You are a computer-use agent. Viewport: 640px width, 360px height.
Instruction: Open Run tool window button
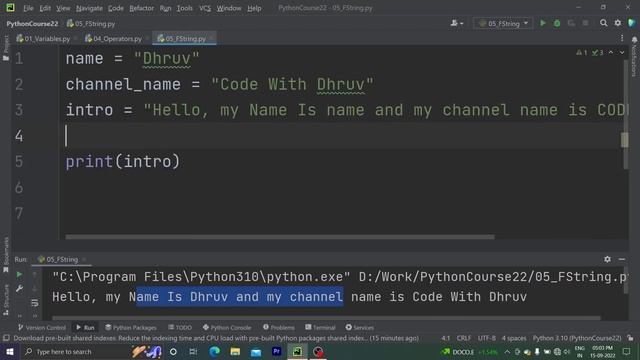coord(85,327)
